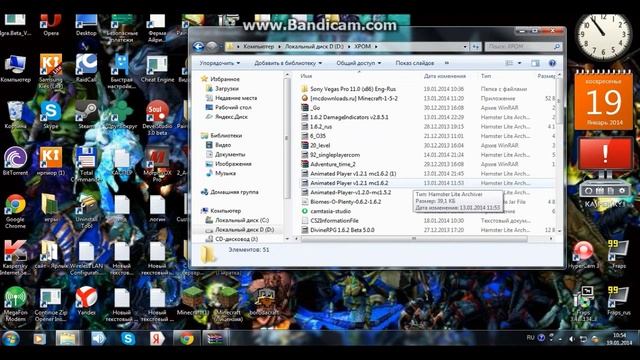Screen dimensions: 640x360
Task: Open the Упорядочить dropdown
Action: point(220,63)
